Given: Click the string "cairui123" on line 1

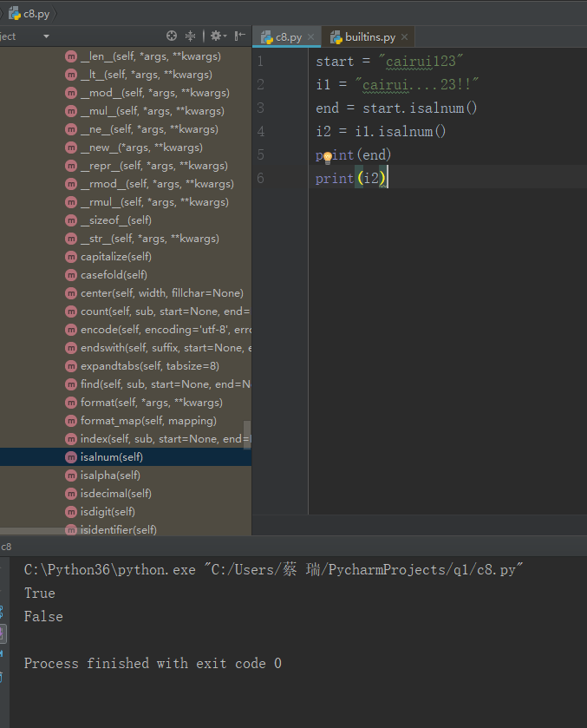Looking at the screenshot, I should [421, 62].
